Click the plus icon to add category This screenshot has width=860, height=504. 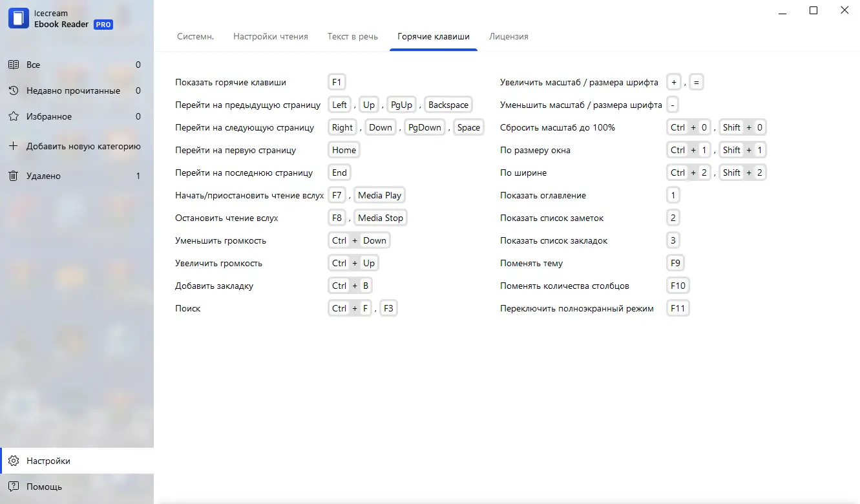tap(13, 146)
